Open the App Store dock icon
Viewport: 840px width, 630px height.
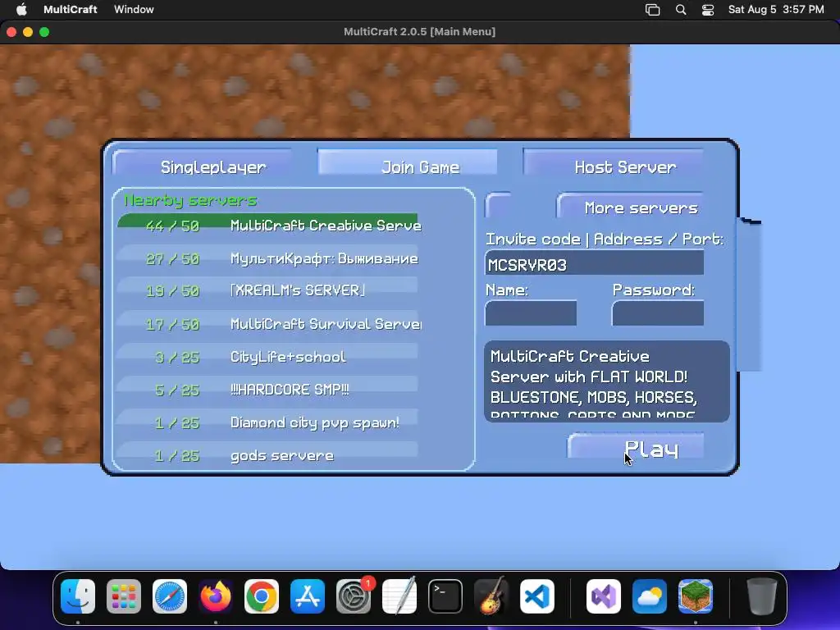coord(308,596)
